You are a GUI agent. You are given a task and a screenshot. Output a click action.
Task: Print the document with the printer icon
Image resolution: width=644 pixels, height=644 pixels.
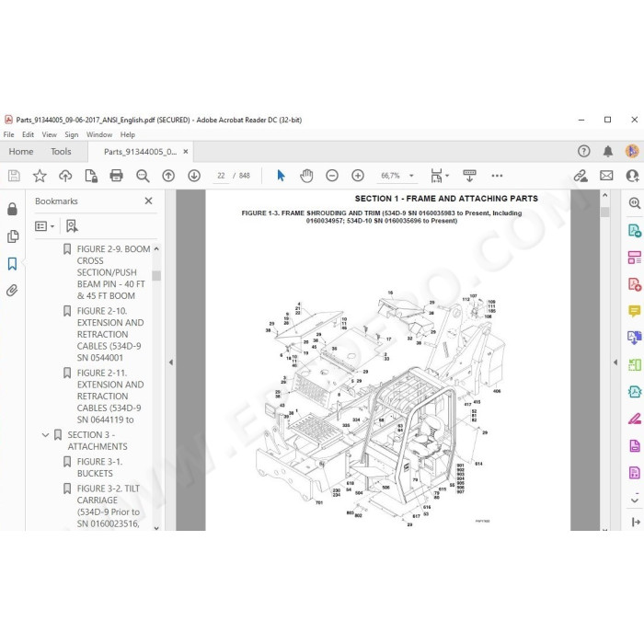117,176
